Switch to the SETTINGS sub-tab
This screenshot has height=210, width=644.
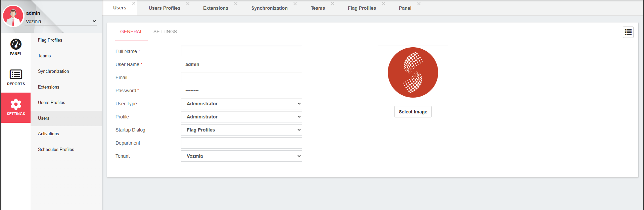165,32
